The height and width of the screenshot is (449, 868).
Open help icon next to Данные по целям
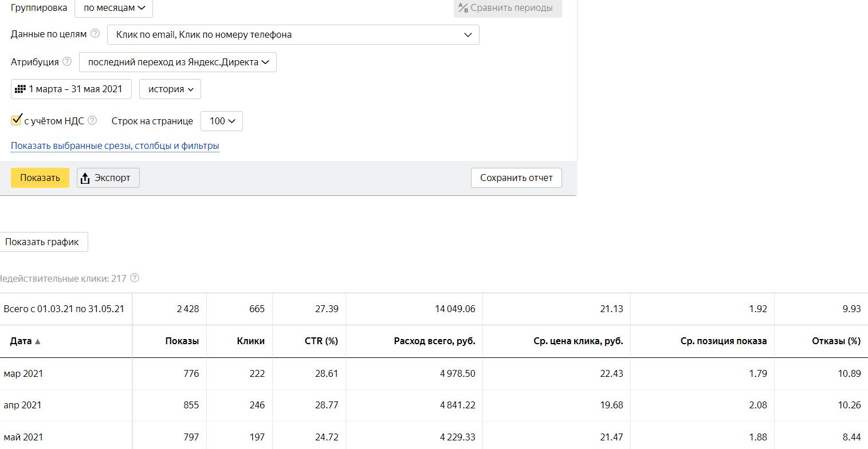point(95,34)
